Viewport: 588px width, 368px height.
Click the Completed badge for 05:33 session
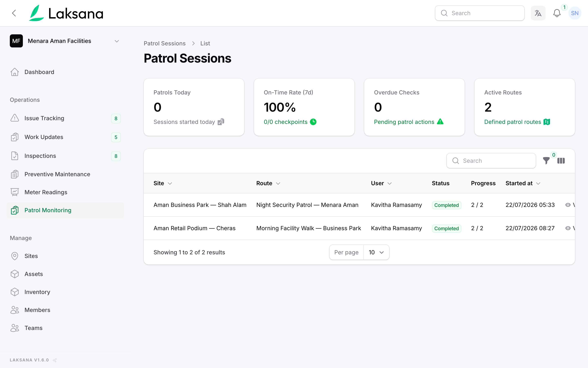click(446, 205)
